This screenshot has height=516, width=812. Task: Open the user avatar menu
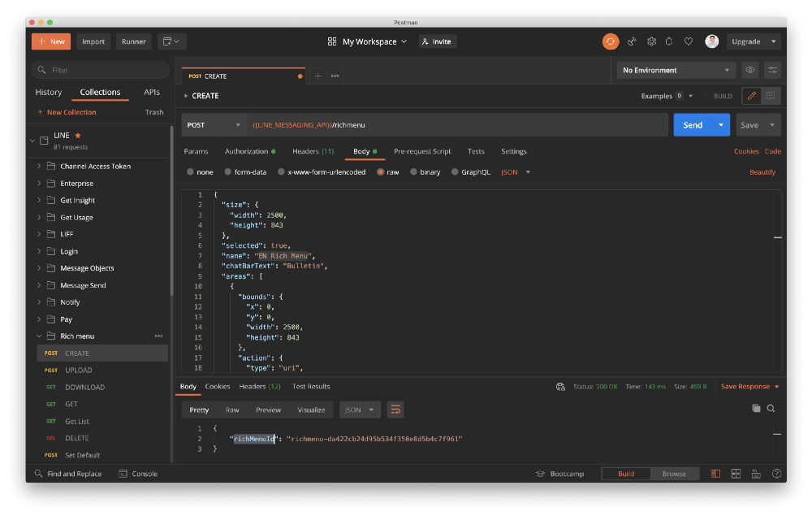(x=711, y=41)
